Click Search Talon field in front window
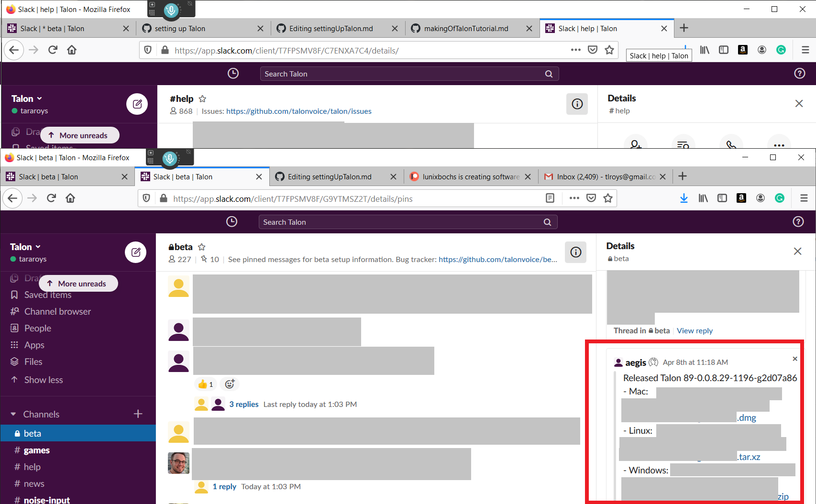 [x=408, y=222]
